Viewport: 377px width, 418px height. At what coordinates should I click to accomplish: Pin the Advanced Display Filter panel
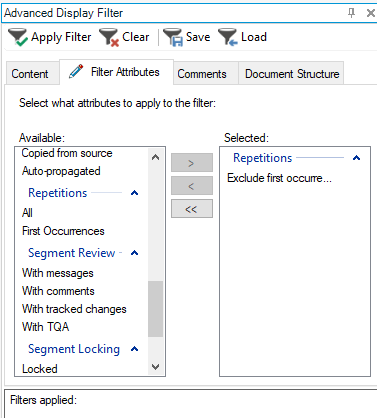click(x=351, y=13)
